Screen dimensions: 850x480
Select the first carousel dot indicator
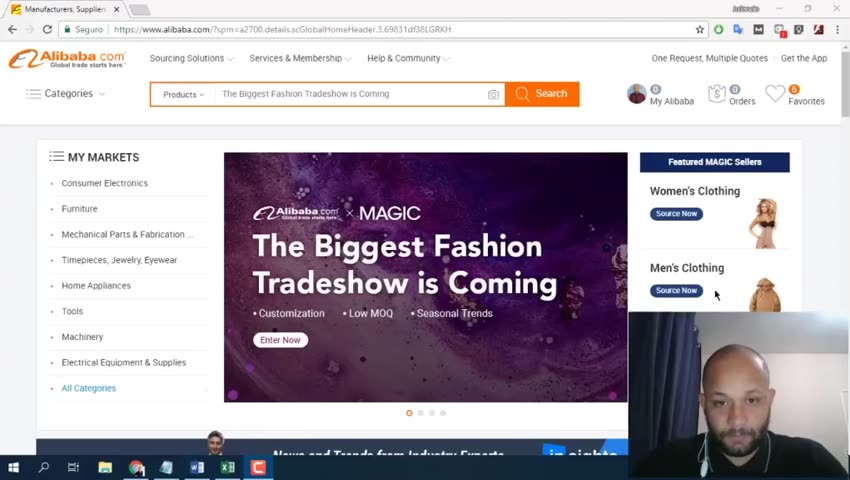coord(409,413)
